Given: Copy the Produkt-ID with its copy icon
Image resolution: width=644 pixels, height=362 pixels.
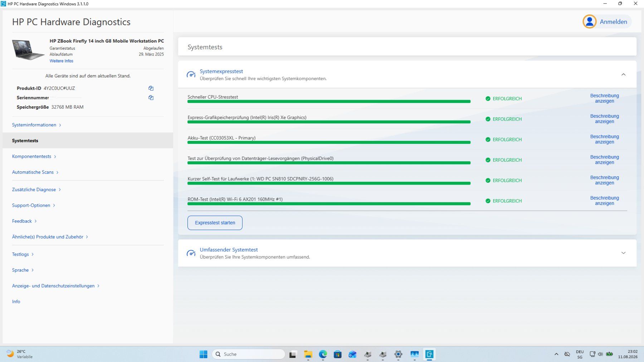Looking at the screenshot, I should pyautogui.click(x=151, y=88).
